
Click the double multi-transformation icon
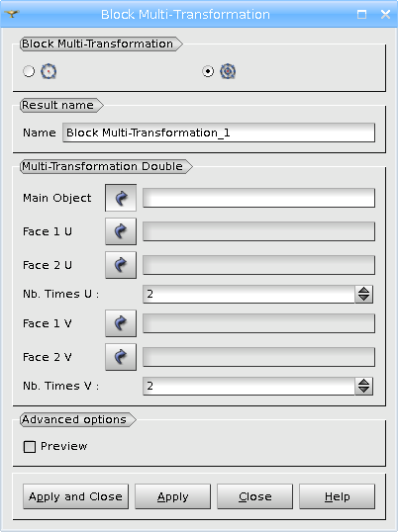pos(228,71)
